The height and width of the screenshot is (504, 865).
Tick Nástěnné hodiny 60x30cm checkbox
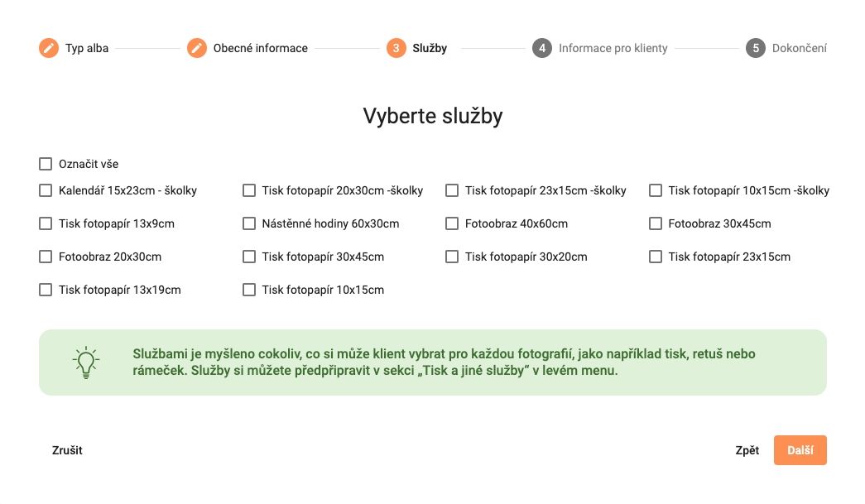pos(249,223)
